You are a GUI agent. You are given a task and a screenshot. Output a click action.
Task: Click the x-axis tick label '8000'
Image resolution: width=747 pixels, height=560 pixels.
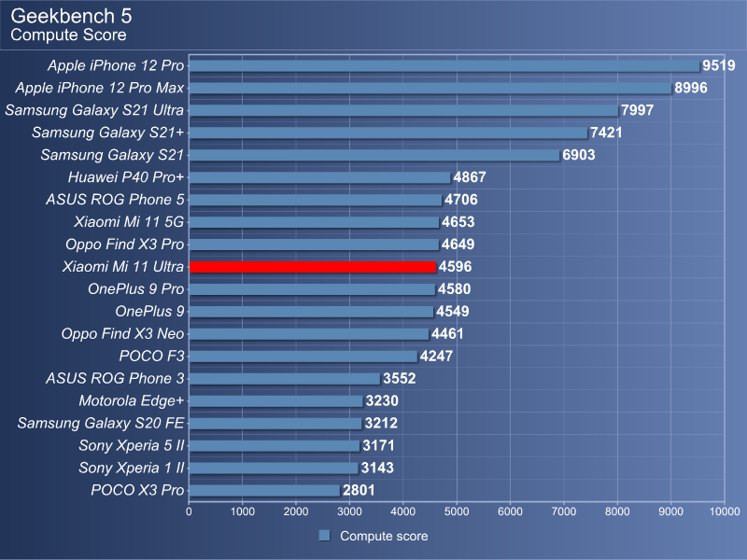(x=617, y=511)
